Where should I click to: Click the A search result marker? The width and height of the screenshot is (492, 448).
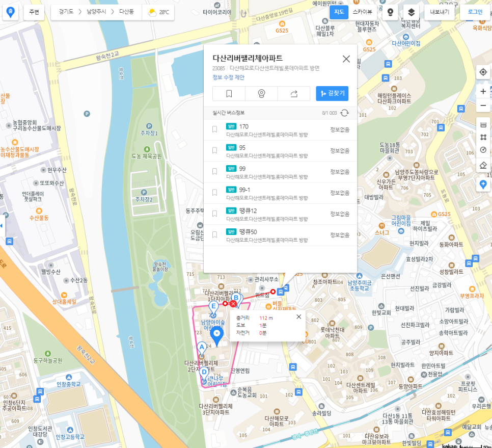coord(202,350)
